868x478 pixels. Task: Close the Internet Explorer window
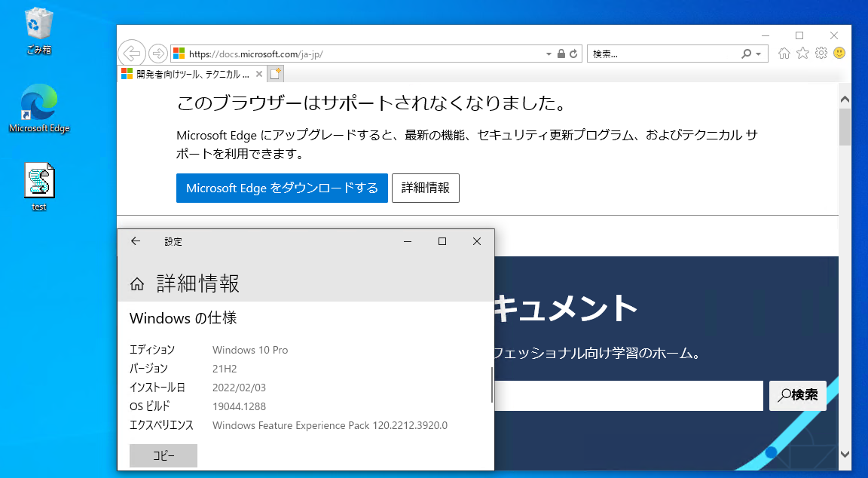(x=833, y=35)
